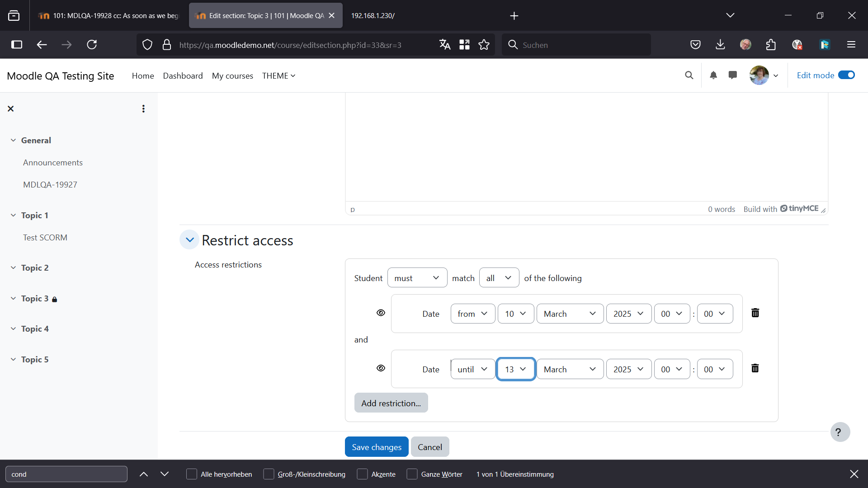Screen dimensions: 868x488
Task: Switch to the 192.168.1.230 browser tab
Action: point(373,16)
